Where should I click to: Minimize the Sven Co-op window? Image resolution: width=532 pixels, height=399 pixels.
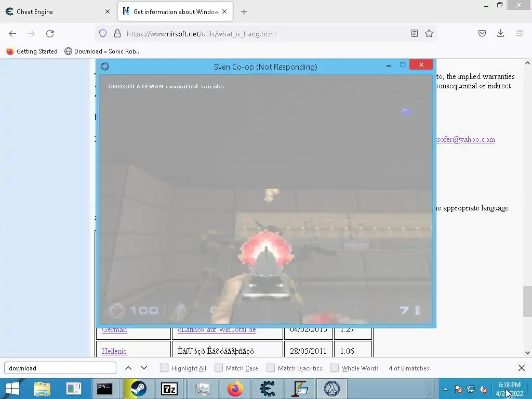tap(389, 65)
